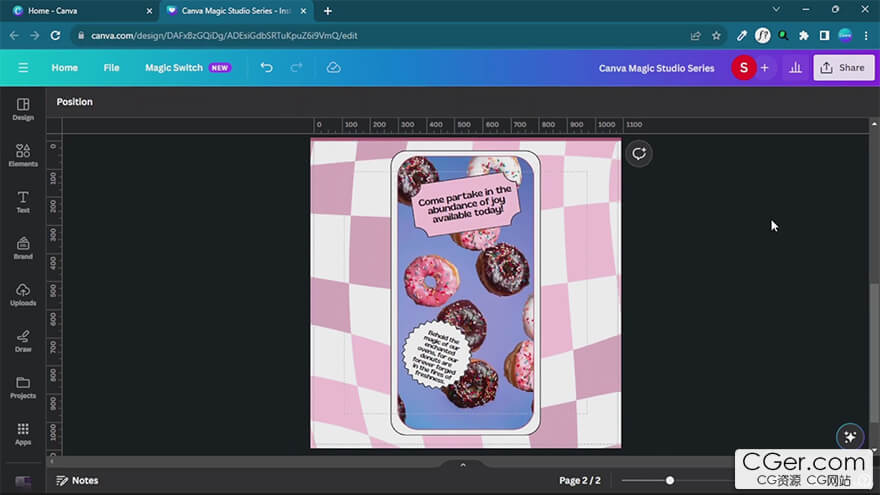Click the cloud save status icon
The image size is (880, 495).
[334, 68]
